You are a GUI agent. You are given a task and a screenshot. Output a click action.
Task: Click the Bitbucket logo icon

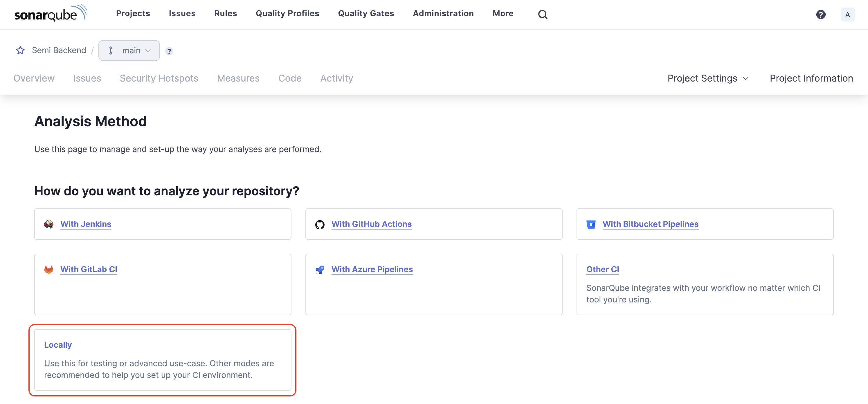click(591, 224)
